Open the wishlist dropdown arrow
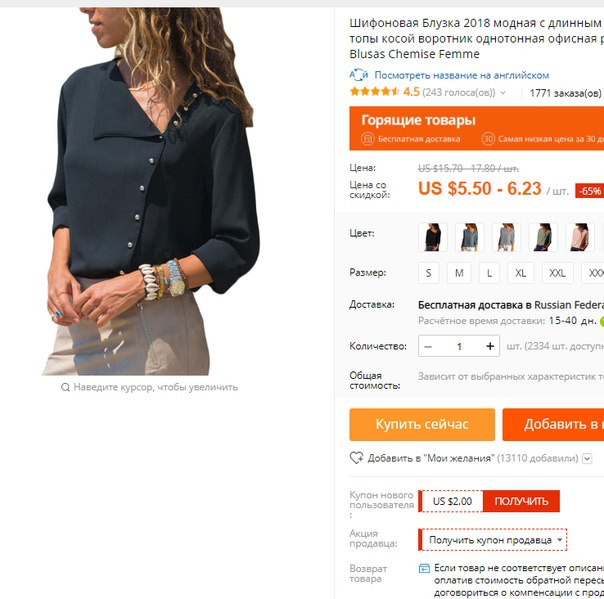 pyautogui.click(x=587, y=458)
